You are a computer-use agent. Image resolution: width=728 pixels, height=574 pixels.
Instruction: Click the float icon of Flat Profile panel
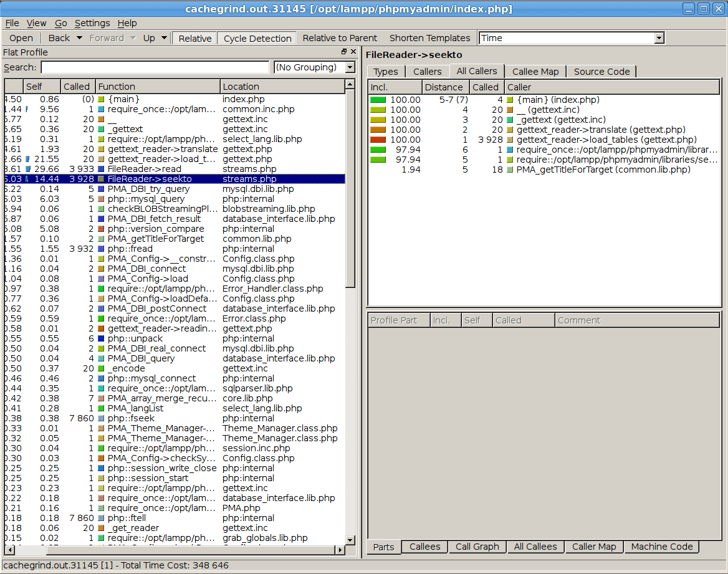pyautogui.click(x=344, y=52)
